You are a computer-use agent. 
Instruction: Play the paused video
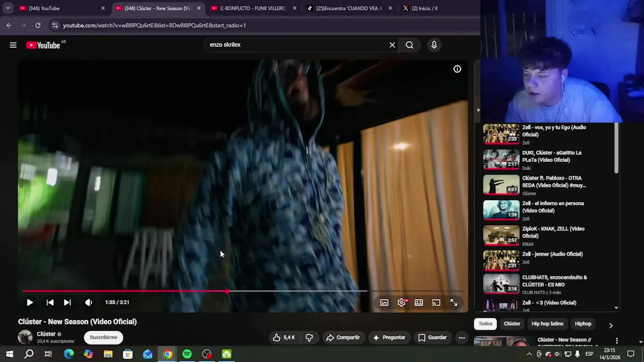pos(30,303)
